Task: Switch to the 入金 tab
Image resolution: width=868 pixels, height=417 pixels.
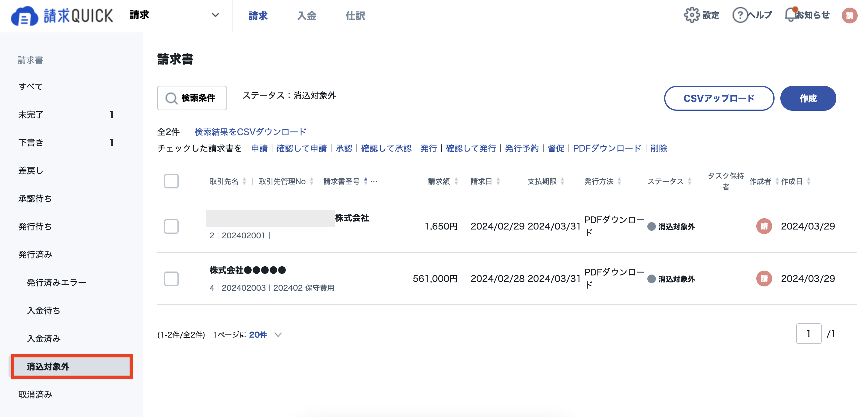Action: [x=307, y=16]
